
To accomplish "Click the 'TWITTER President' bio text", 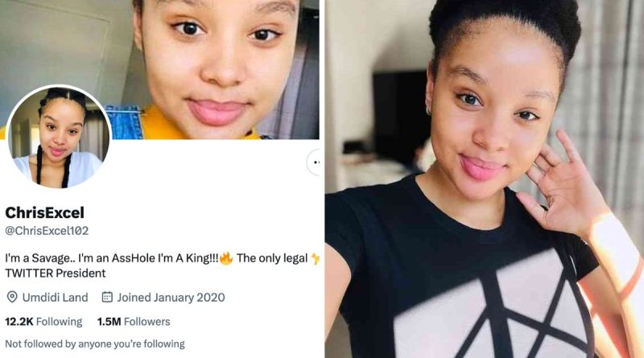I will tap(56, 274).
